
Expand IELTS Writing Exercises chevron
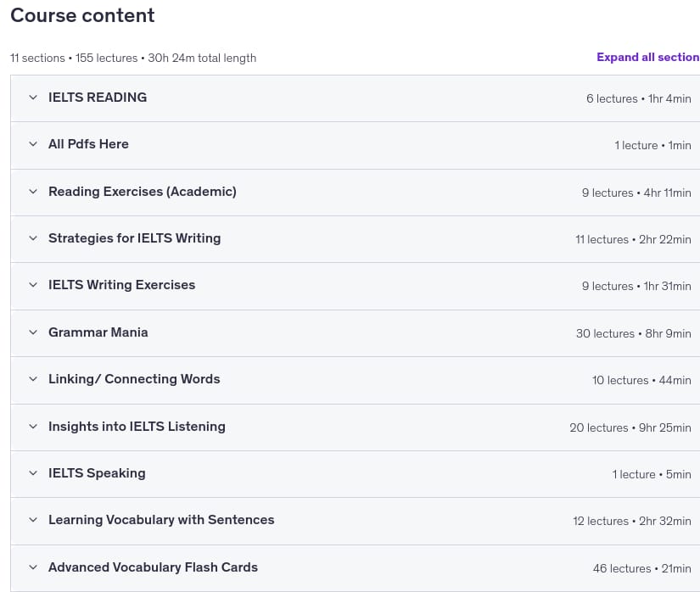coord(33,285)
